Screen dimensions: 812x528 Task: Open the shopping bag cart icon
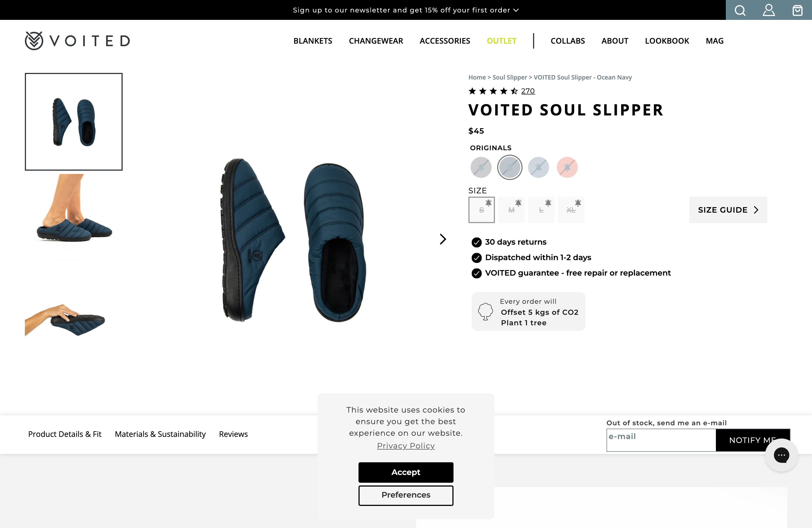[x=797, y=10]
